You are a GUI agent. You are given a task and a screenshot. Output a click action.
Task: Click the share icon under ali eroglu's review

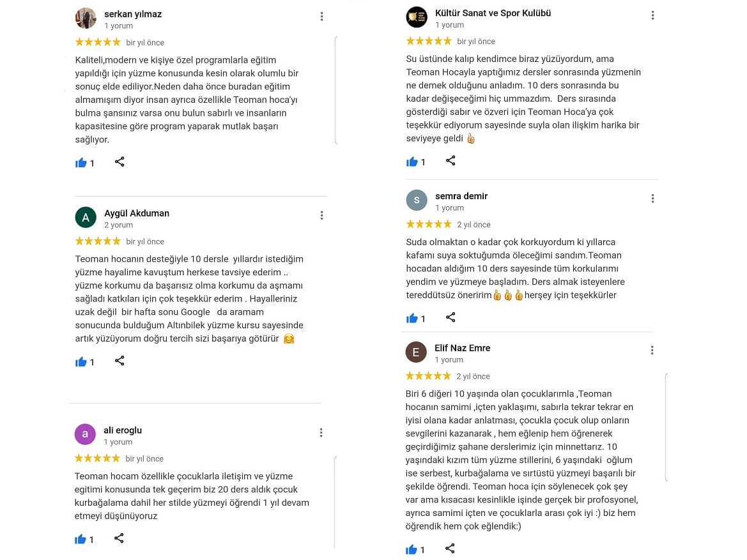pos(119,538)
